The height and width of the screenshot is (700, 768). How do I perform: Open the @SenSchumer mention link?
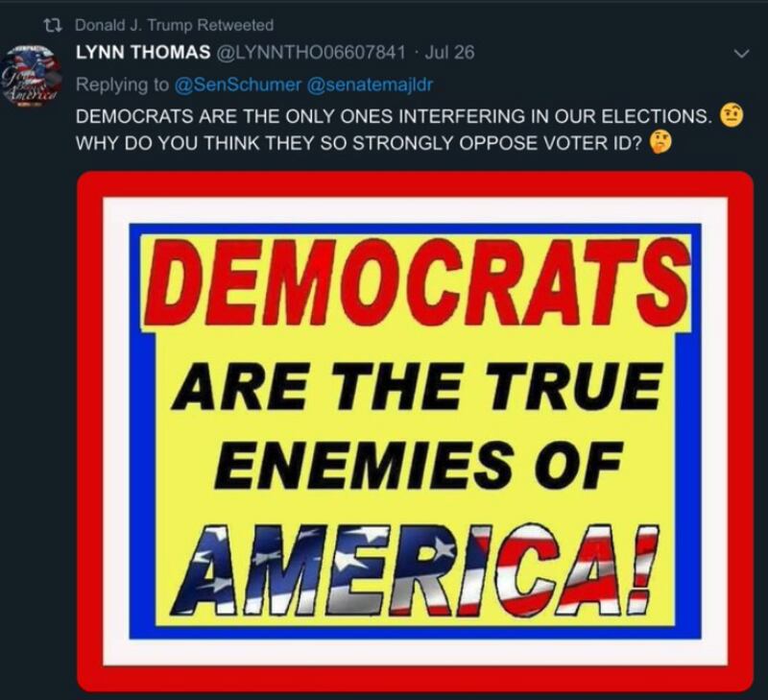click(237, 84)
